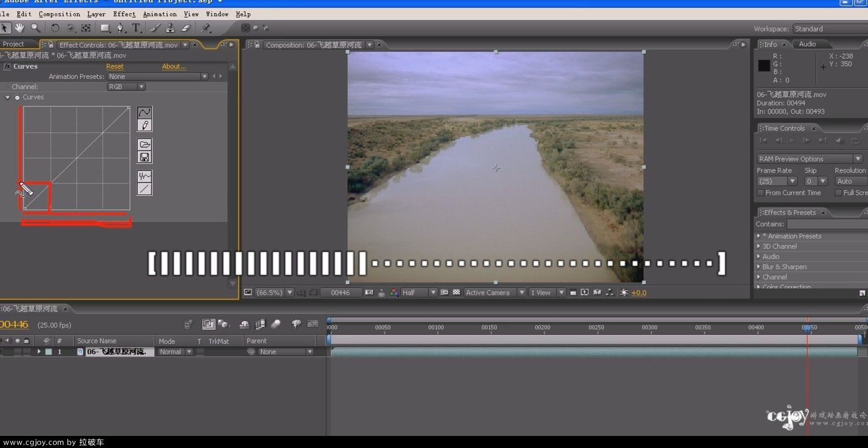The image size is (868, 448).
Task: Save the curve to file
Action: click(x=145, y=157)
